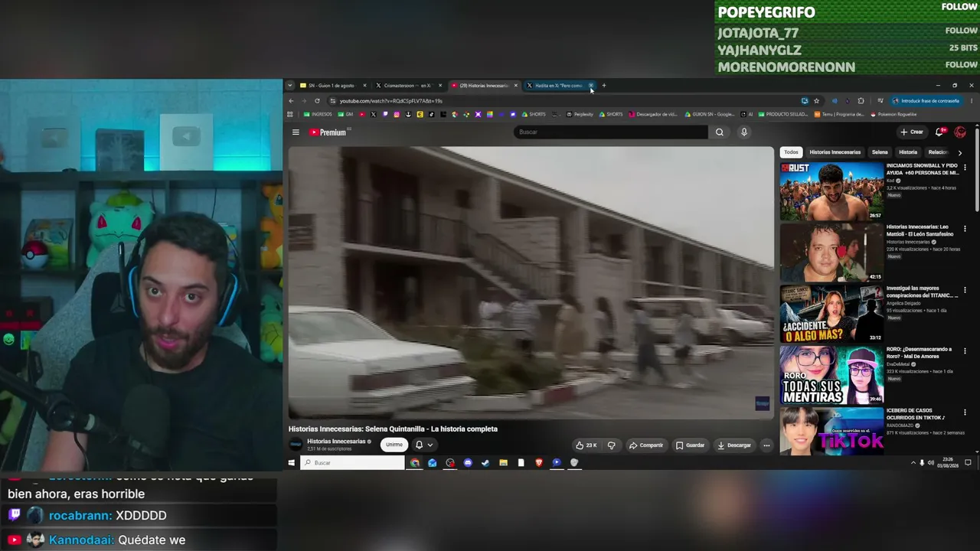Screen dimensions: 980x551
Task: Click the Windows taskbar search box
Action: 352,463
